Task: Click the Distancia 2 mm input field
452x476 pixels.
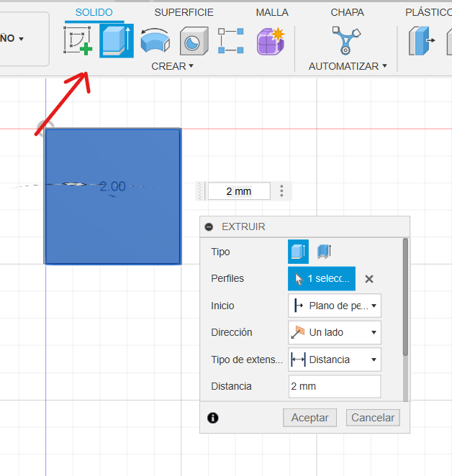Action: (335, 386)
